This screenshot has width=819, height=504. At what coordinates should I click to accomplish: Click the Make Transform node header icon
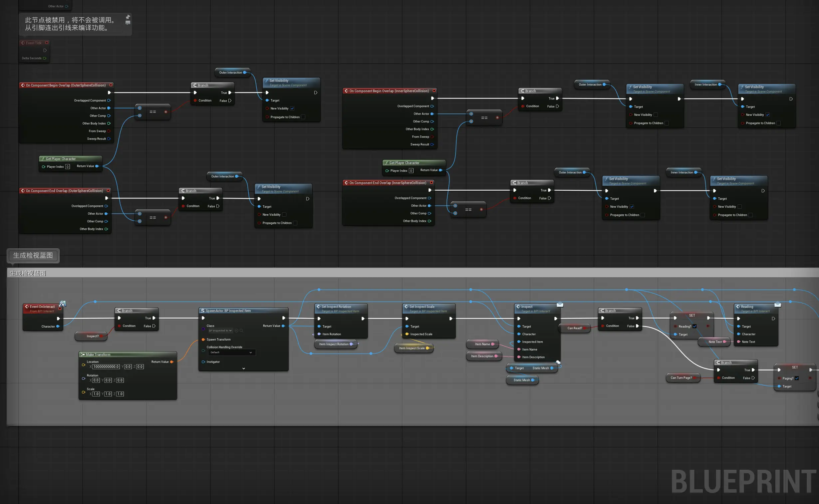coord(83,355)
